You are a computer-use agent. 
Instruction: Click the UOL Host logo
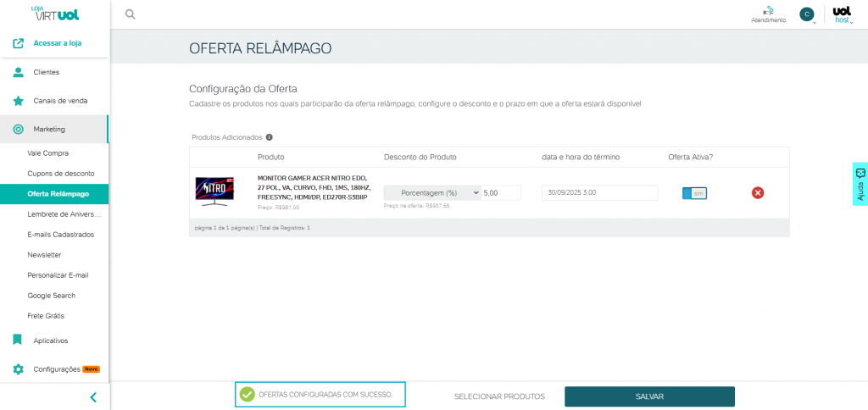pos(842,14)
